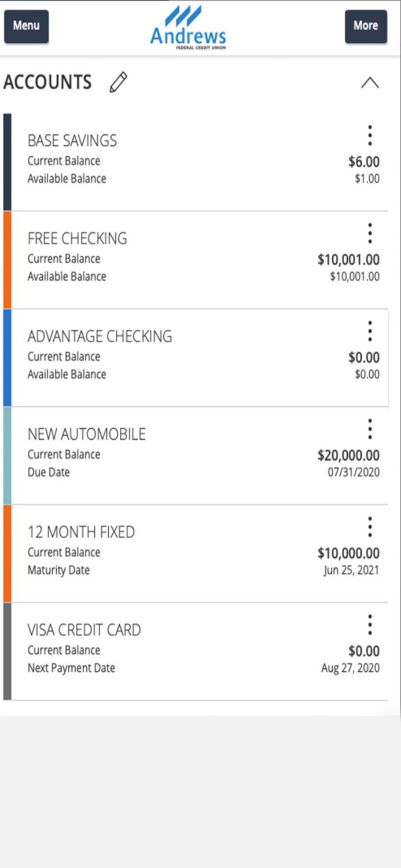Open the three-dot menu for BASE SAVINGS
The width and height of the screenshot is (401, 868).
pyautogui.click(x=370, y=134)
